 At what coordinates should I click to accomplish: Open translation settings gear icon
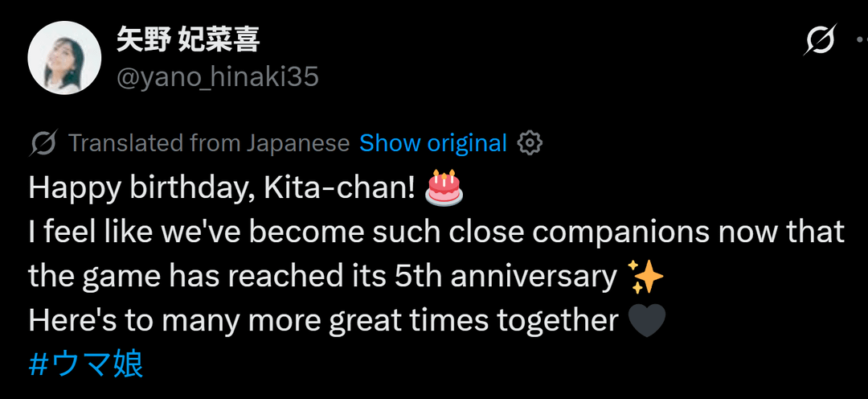point(530,143)
